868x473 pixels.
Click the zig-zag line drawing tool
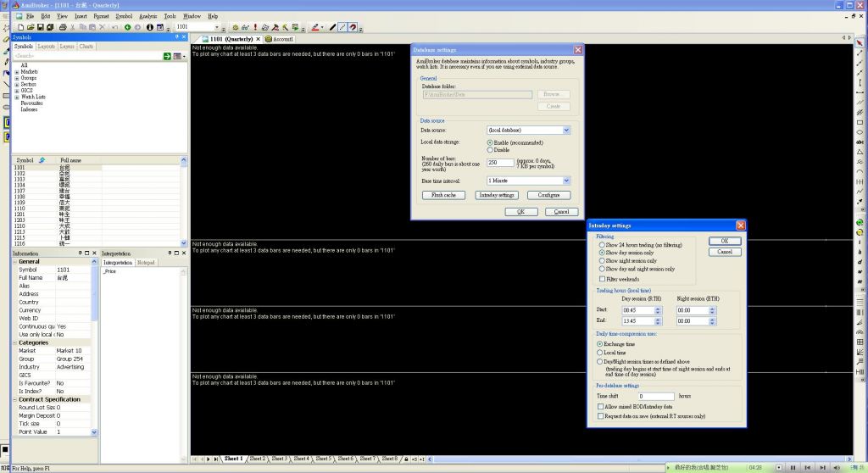[860, 192]
